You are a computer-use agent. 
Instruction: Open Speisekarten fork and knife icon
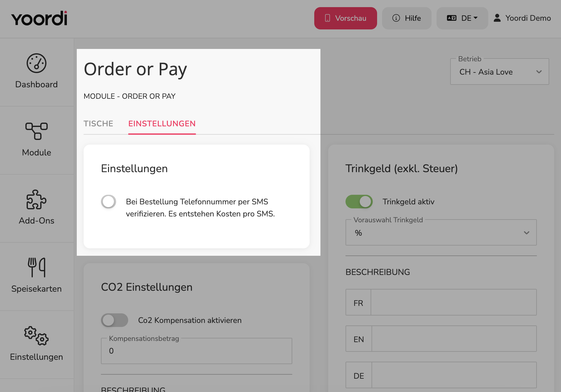tap(37, 268)
